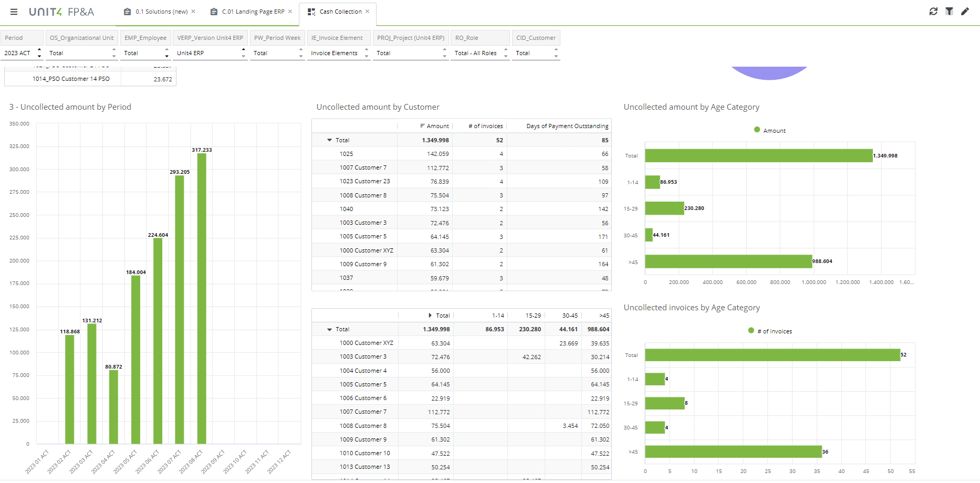The height and width of the screenshot is (483, 980).
Task: Close the C.01 Landing Page ERP tab
Action: pyautogui.click(x=290, y=12)
